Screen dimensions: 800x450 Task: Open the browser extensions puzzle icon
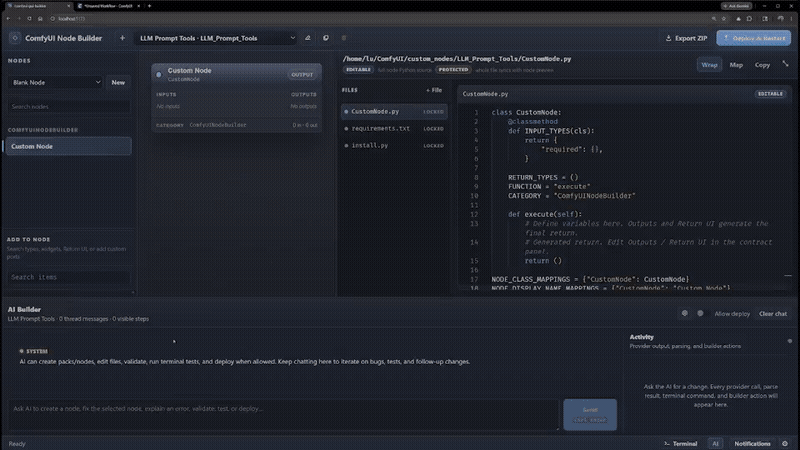tap(749, 18)
